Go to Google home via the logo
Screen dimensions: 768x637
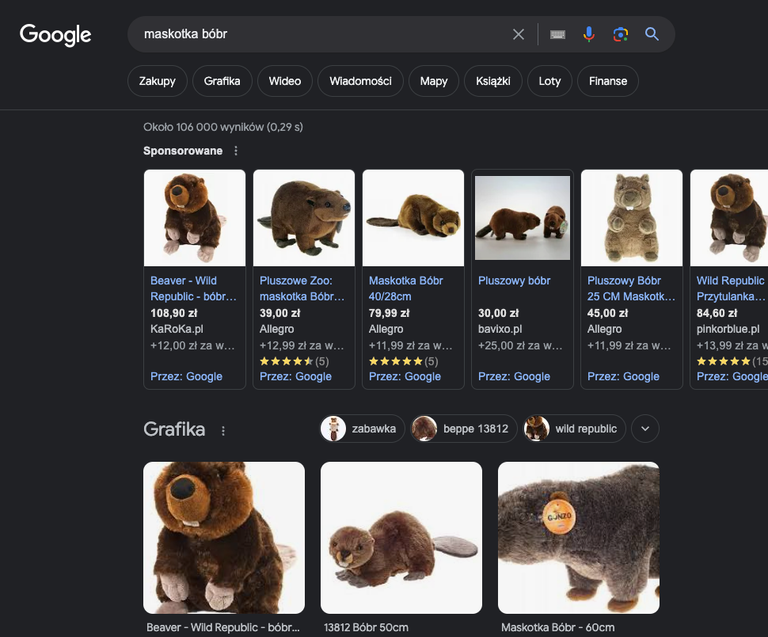[55, 35]
